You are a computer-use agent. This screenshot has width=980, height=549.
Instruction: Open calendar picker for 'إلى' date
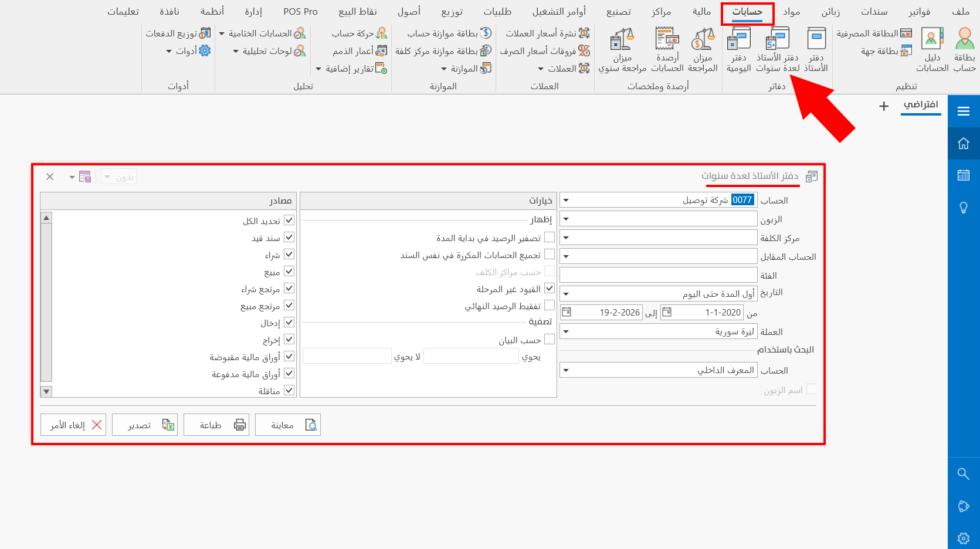click(x=567, y=312)
